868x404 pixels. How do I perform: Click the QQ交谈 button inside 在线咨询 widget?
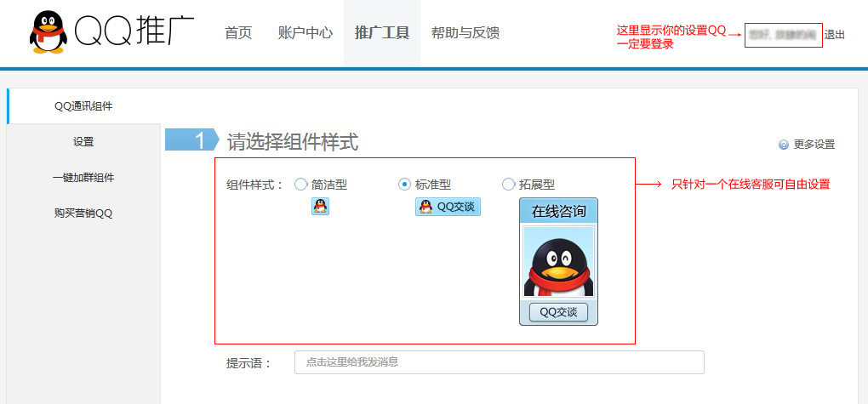(x=558, y=312)
